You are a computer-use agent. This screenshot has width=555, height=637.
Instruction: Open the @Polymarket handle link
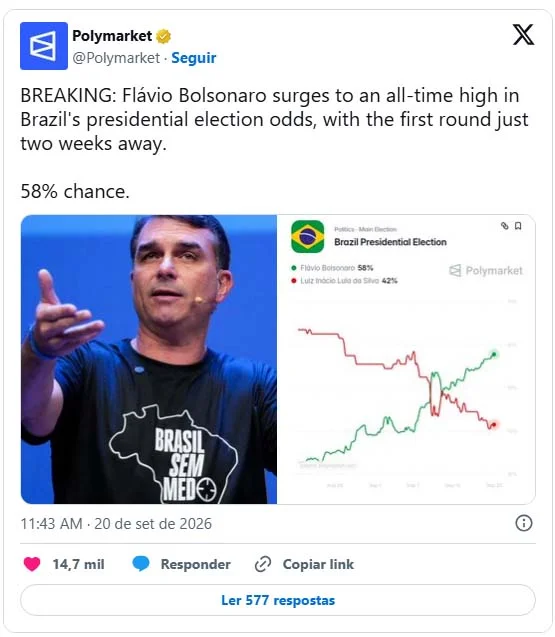pyautogui.click(x=116, y=58)
